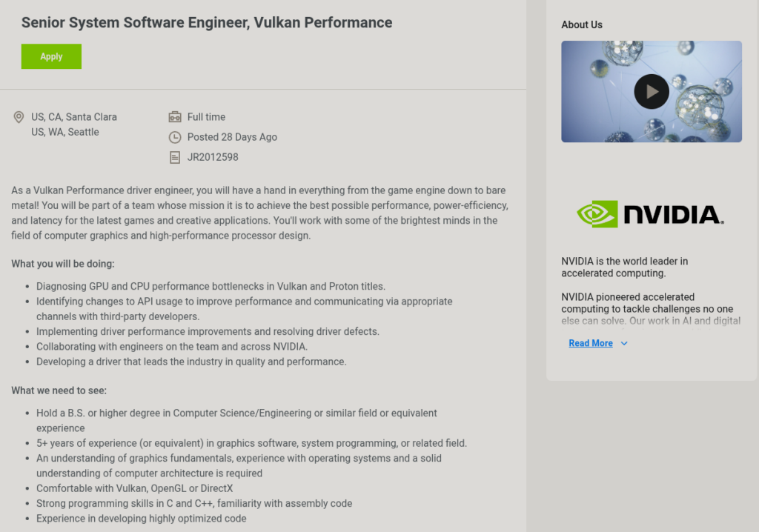Screen dimensions: 759x532
Task: Click the Full time label
Action: pyautogui.click(x=206, y=117)
